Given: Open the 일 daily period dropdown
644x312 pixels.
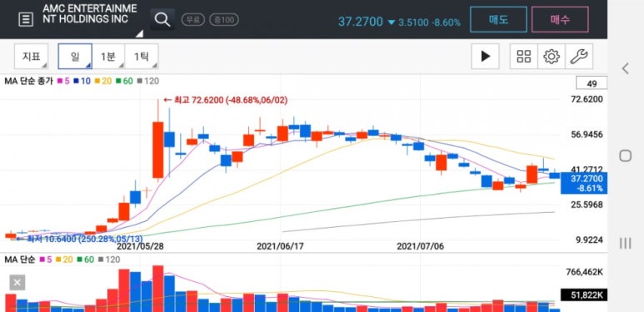Looking at the screenshot, I should (75, 57).
